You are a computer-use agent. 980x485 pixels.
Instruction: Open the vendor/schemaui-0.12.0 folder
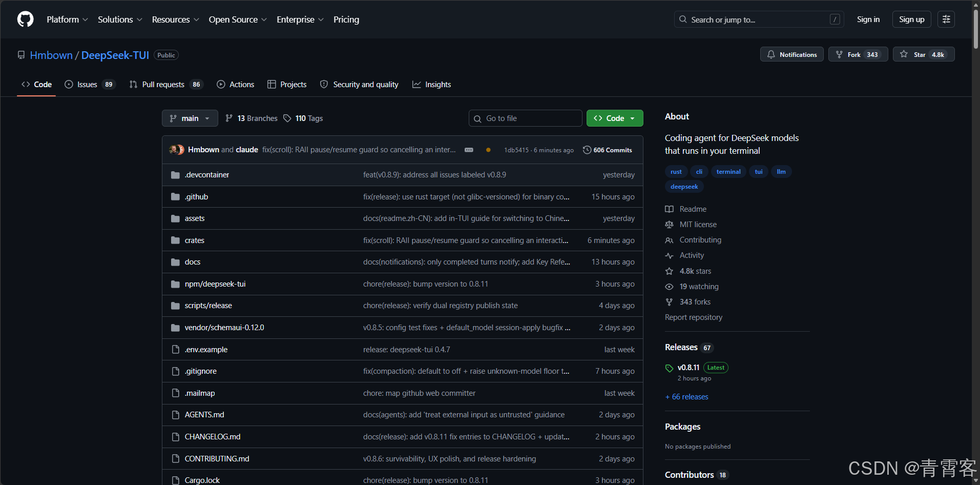[224, 328]
